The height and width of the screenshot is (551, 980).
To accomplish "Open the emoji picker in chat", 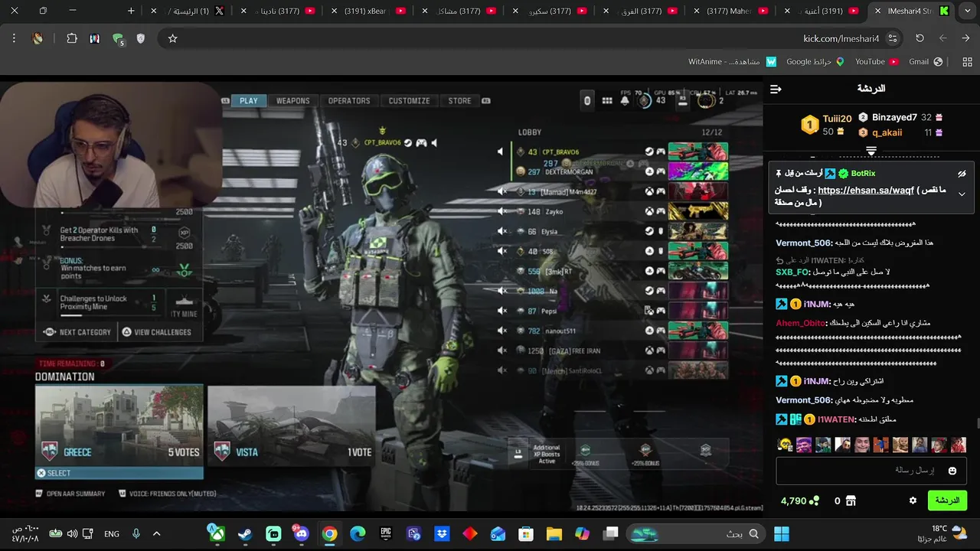I will (952, 471).
